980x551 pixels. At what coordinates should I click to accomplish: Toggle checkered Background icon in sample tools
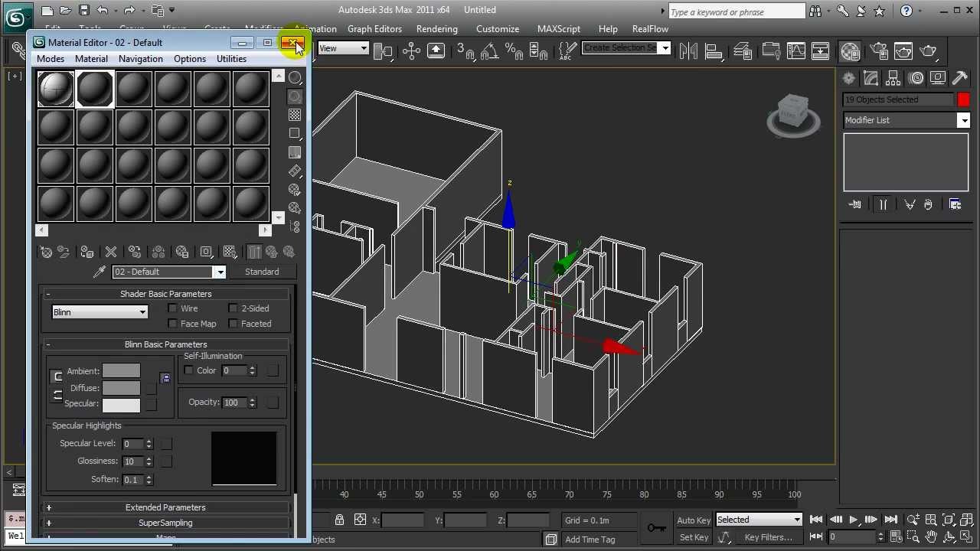click(295, 115)
